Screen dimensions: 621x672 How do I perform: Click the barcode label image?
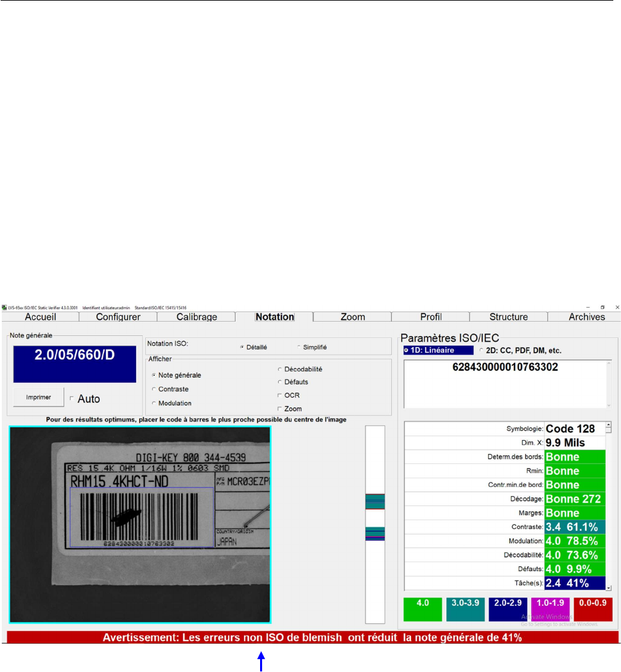pyautogui.click(x=140, y=524)
